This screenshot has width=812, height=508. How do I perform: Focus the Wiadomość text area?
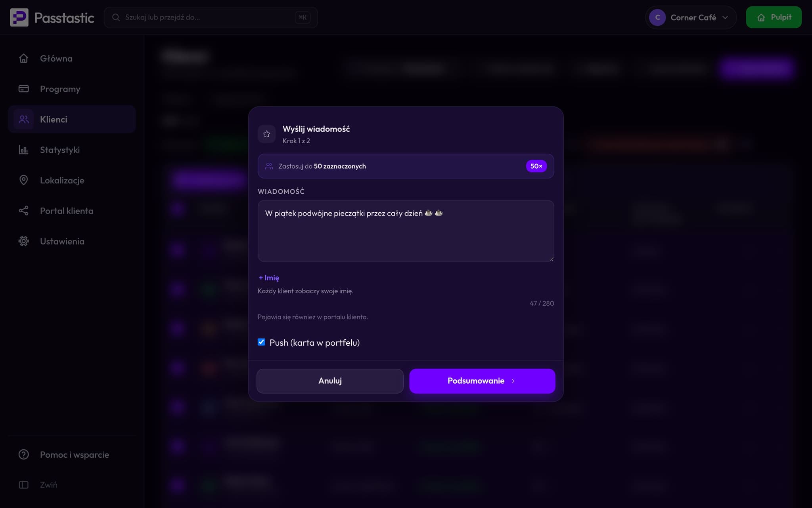(406, 231)
